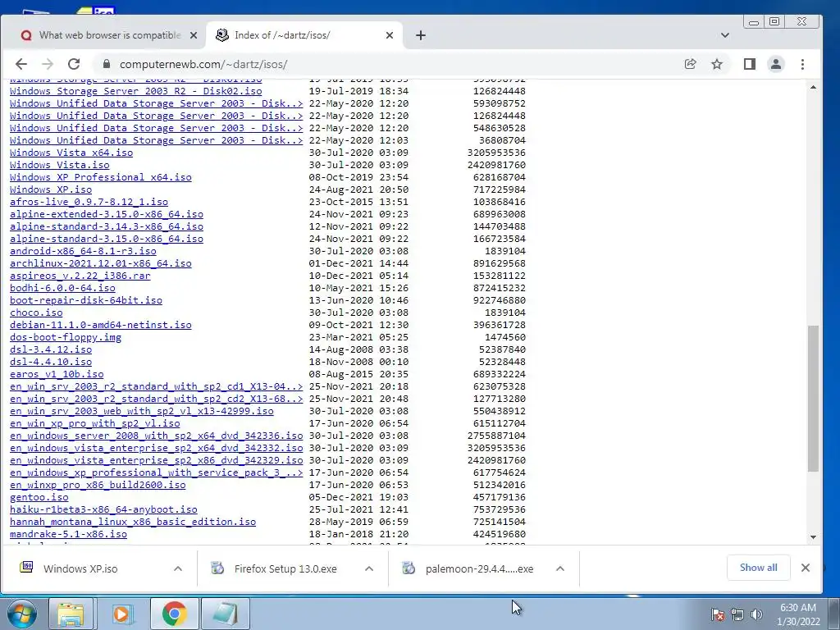Click the choco.iso link
This screenshot has height=630, width=840.
(36, 313)
